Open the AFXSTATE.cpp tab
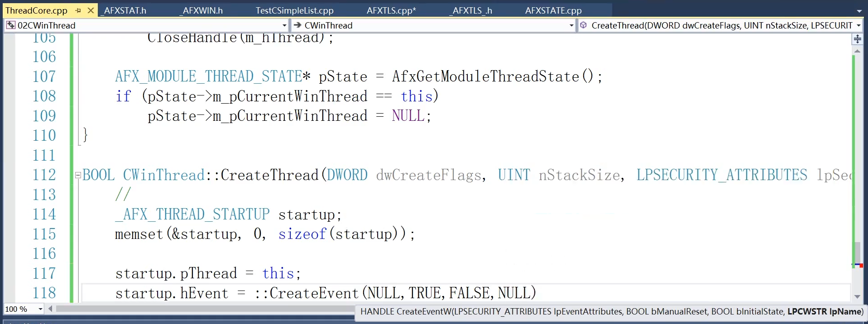 (553, 10)
